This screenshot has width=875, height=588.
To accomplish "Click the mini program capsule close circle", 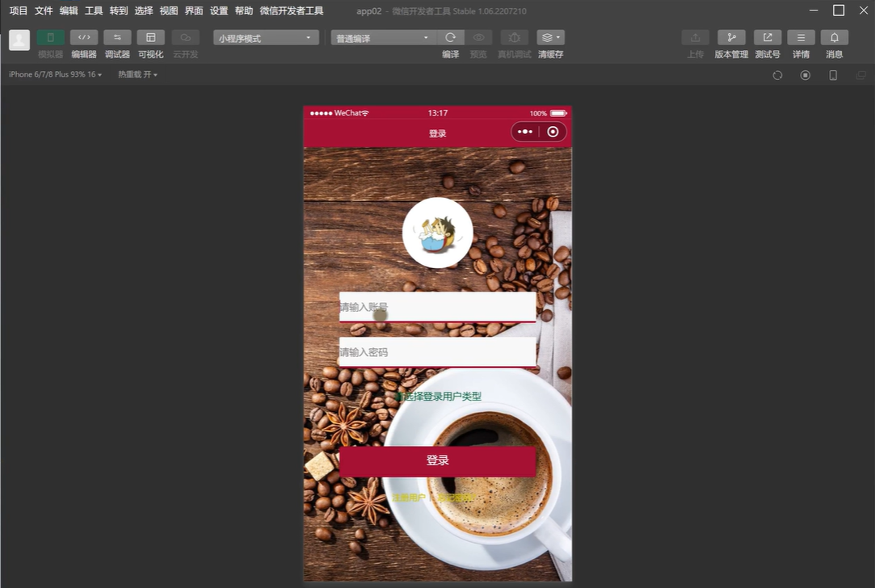I will (x=553, y=132).
